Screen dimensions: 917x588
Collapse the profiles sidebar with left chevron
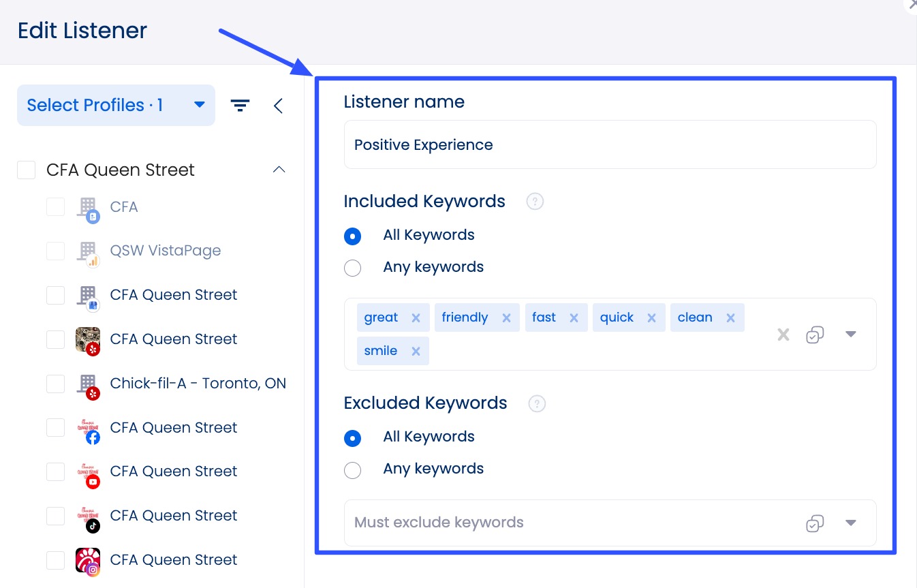tap(278, 106)
